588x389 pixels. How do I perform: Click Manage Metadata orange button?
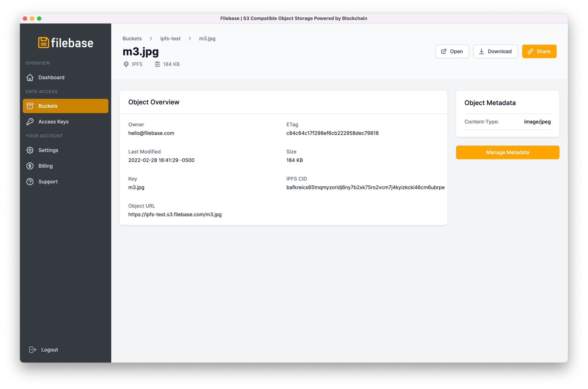point(508,152)
